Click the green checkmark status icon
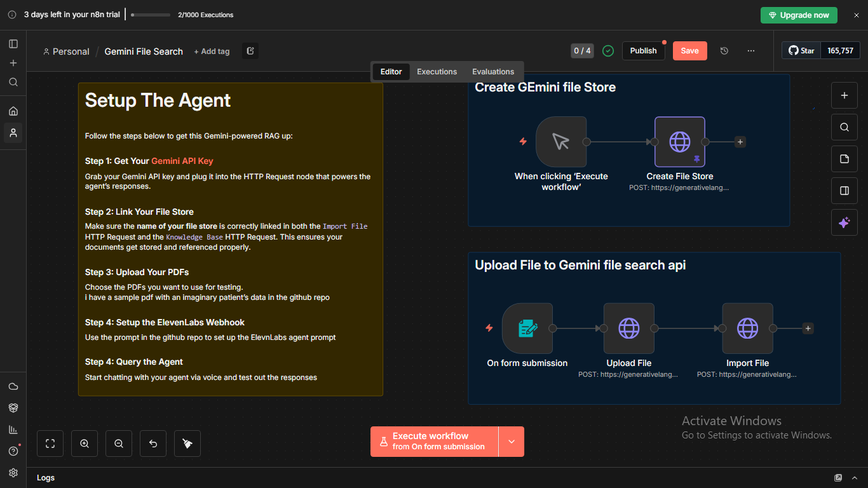This screenshot has height=488, width=868. [x=608, y=51]
